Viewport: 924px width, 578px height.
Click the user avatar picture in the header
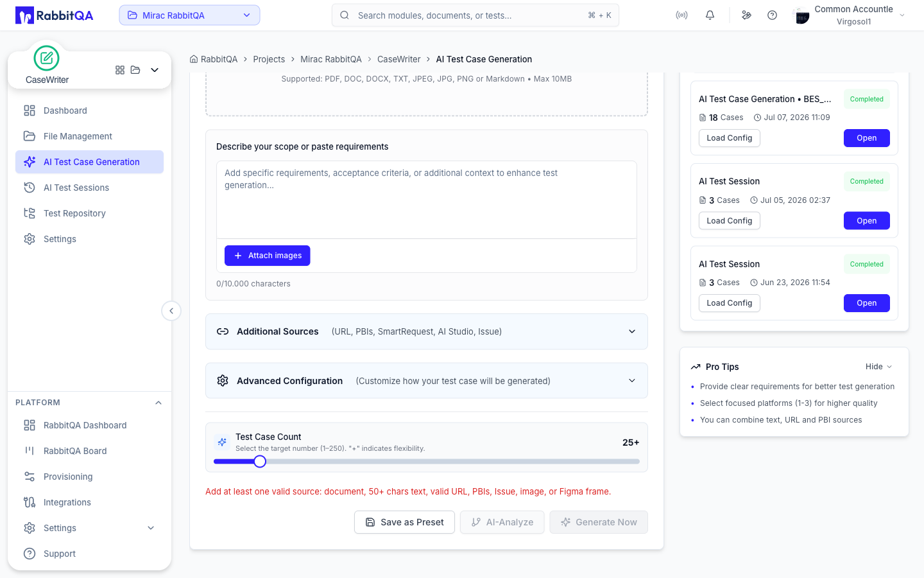(x=801, y=15)
